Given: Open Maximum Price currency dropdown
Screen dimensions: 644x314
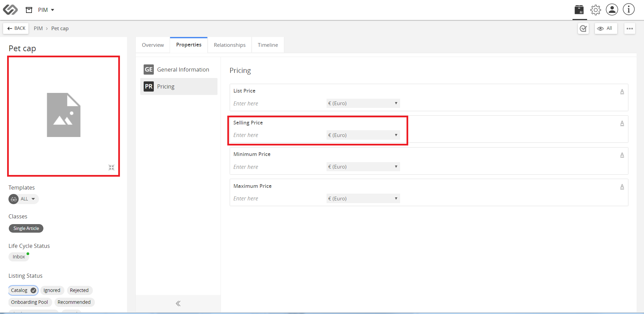Looking at the screenshot, I should [363, 198].
